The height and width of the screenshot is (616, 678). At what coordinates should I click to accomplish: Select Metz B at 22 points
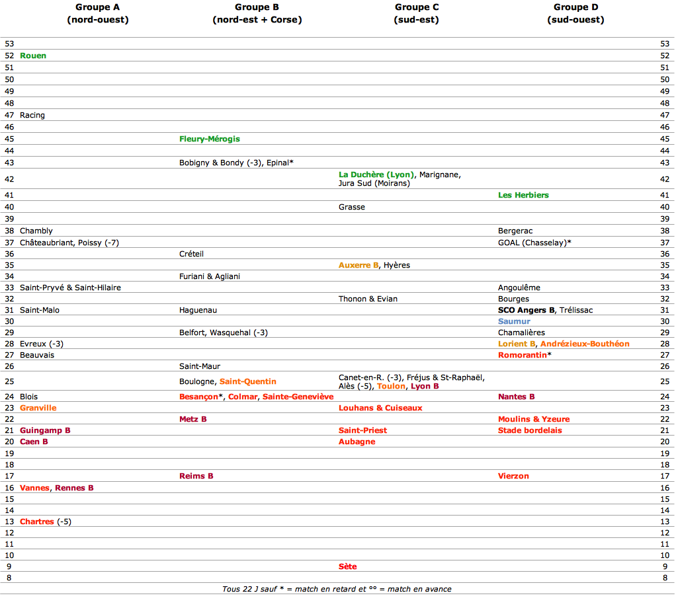(x=193, y=419)
